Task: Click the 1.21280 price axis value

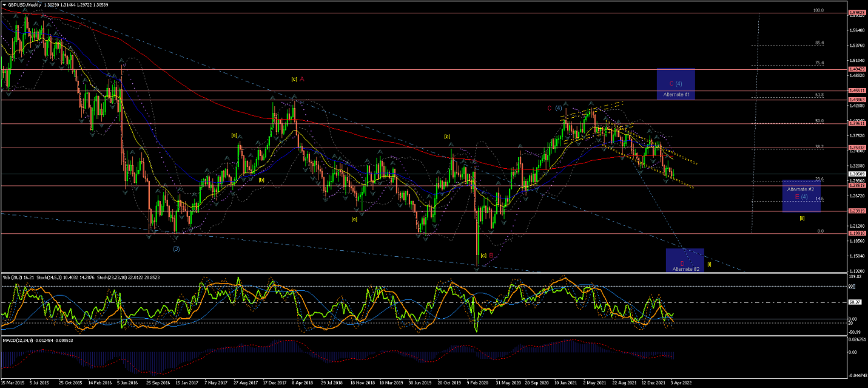Action: 857,226
